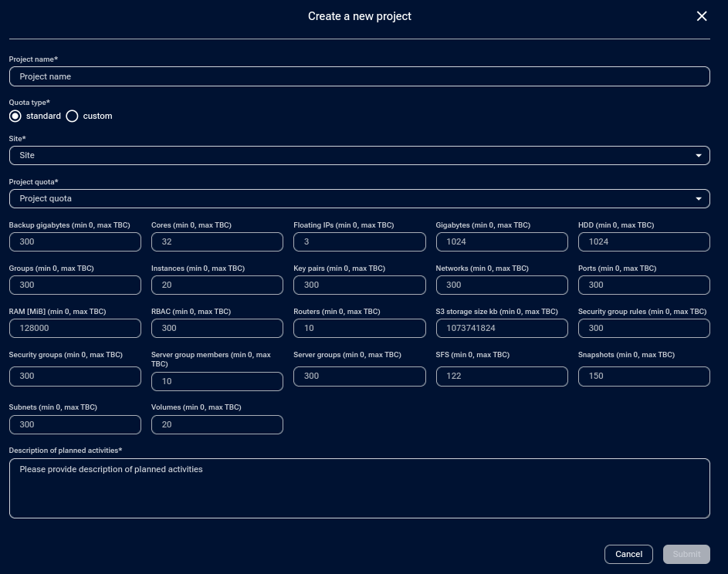Select the custom quota type option
Viewport: 728px width, 574px height.
73,116
